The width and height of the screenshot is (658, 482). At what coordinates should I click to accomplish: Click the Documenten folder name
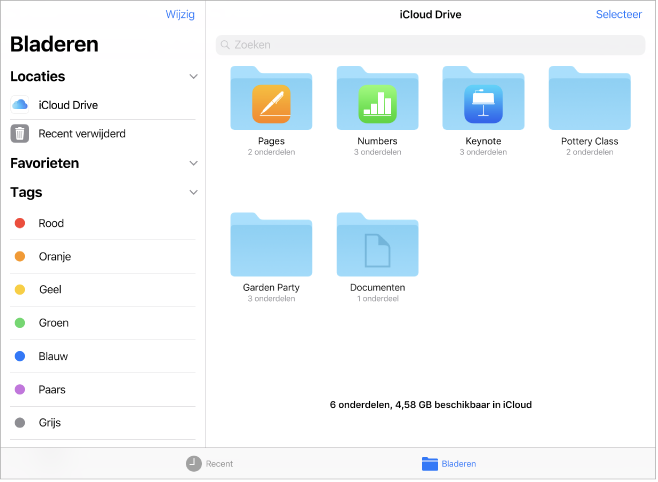pyautogui.click(x=377, y=287)
